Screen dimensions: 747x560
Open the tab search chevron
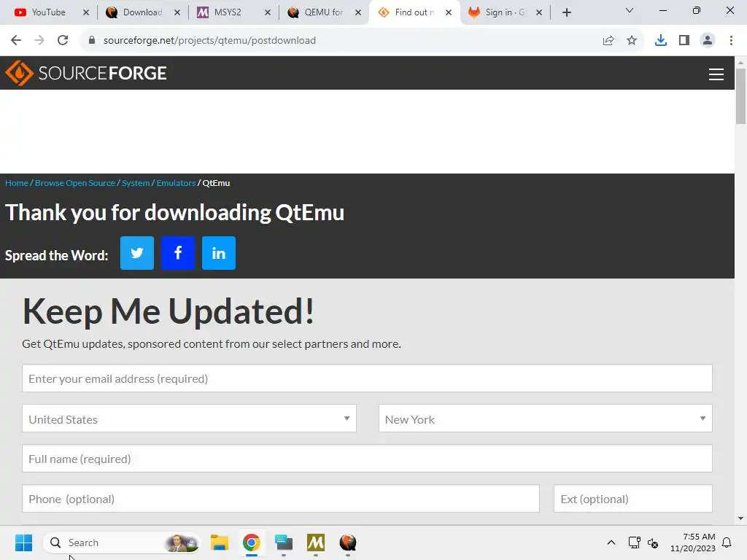pos(630,10)
